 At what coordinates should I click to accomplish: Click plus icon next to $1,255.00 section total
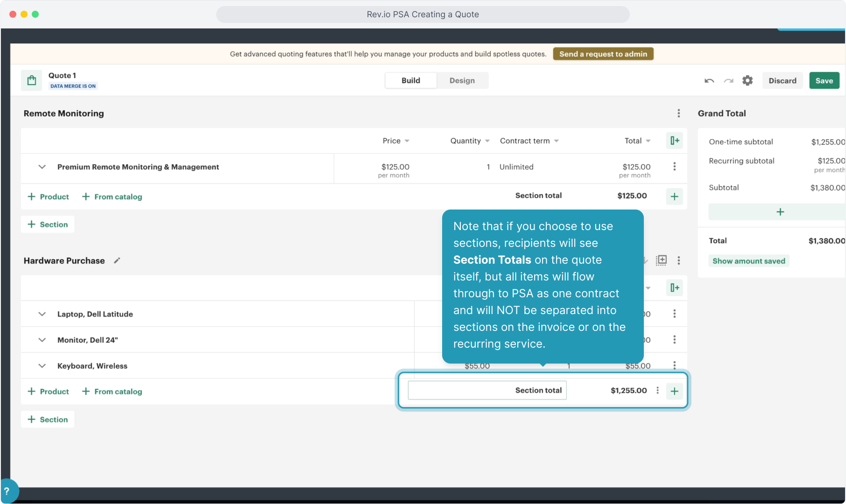674,391
